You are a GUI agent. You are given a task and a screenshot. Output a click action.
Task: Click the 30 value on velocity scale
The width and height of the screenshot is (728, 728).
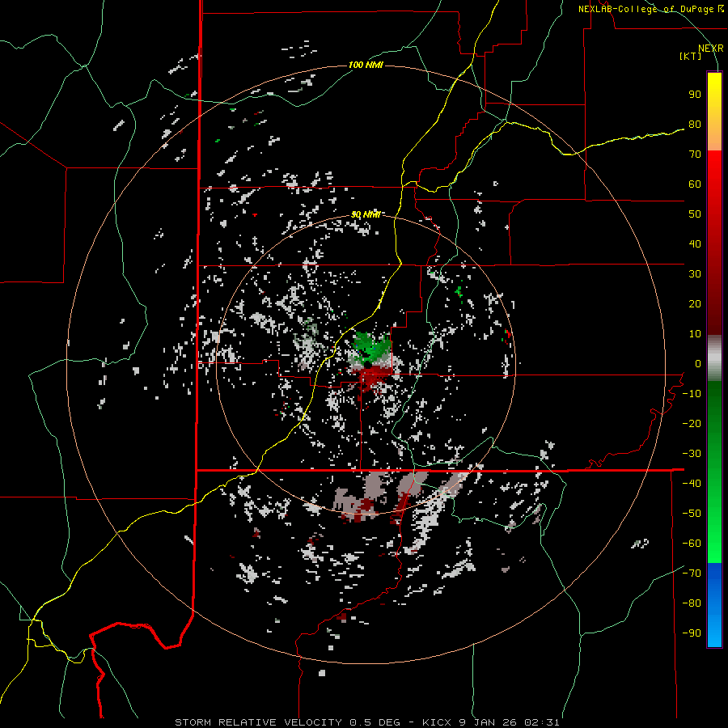(695, 274)
